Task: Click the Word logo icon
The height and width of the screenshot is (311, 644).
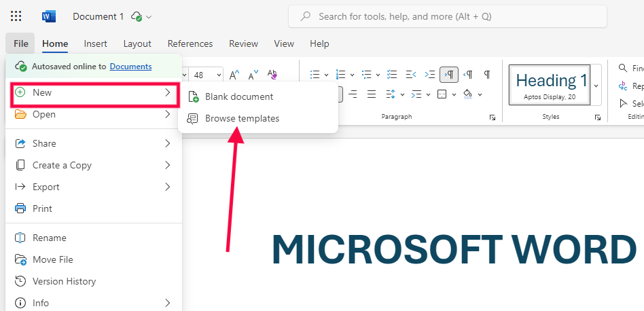Action: (x=48, y=16)
